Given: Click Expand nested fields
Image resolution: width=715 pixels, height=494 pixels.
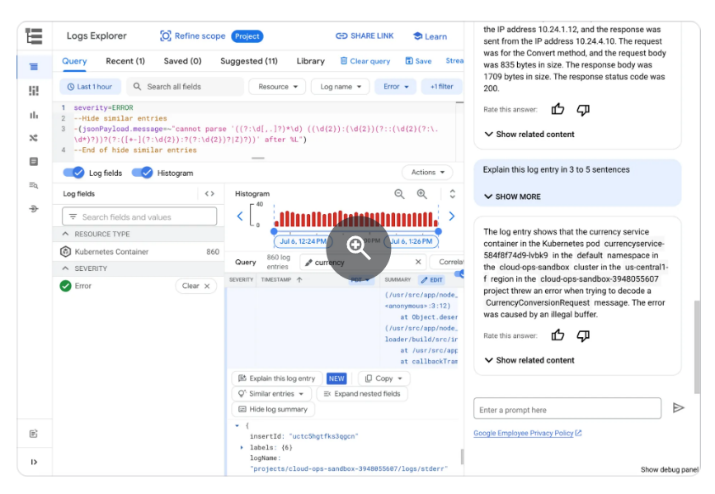Looking at the screenshot, I should coord(362,394).
